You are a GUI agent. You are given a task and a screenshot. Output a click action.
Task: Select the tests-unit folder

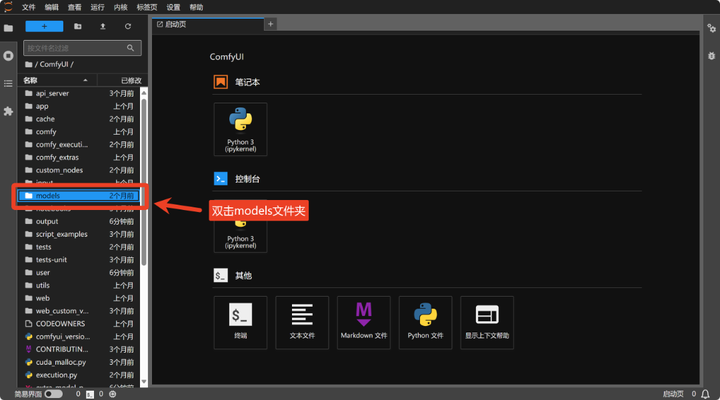tap(79, 260)
